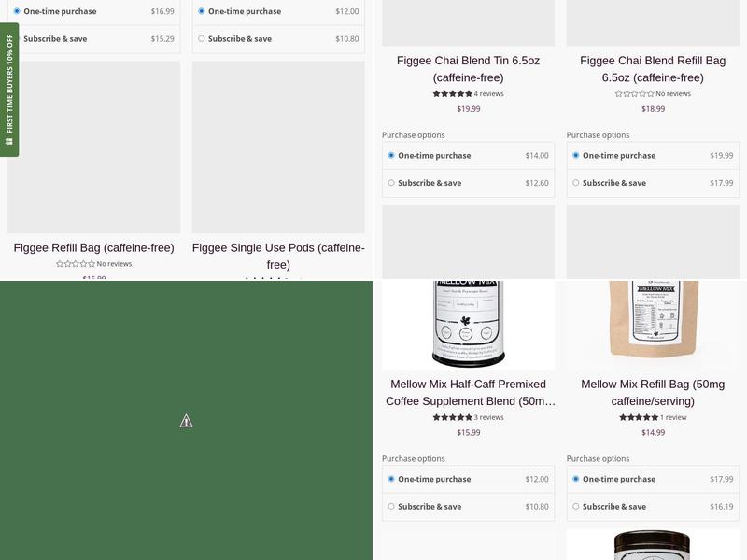Click the 4 reviews link for Chai Tin

click(488, 94)
